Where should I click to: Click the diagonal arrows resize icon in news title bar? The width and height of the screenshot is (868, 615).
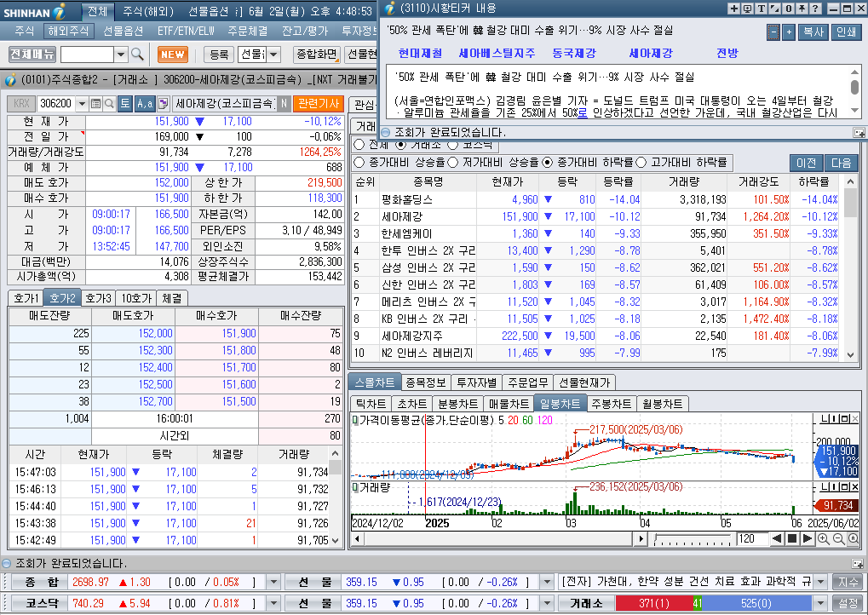774,9
